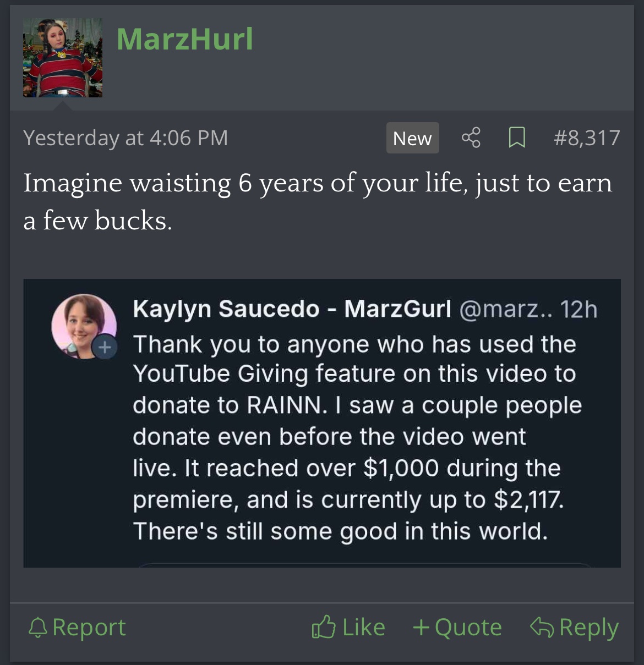The width and height of the screenshot is (644, 665).
Task: Click the thumbs-up Like icon
Action: click(x=324, y=627)
